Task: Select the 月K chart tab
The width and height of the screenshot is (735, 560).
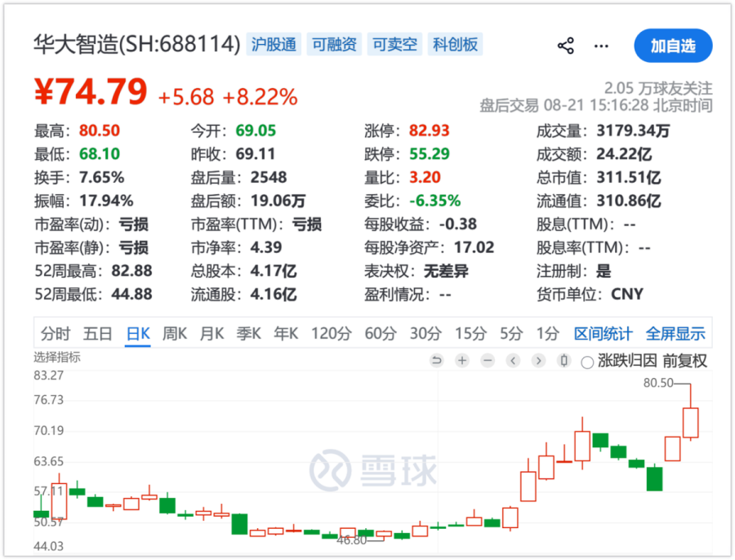Action: (212, 334)
